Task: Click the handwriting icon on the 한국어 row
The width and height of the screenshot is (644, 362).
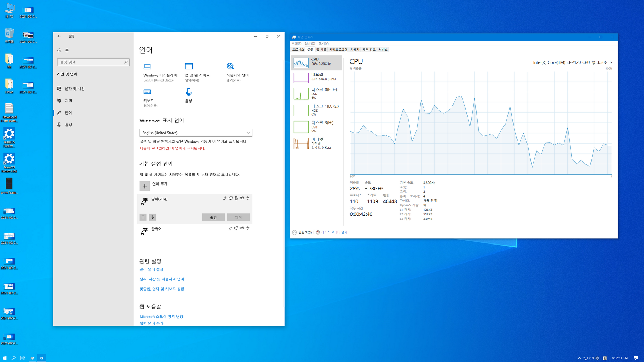Action: [242, 228]
